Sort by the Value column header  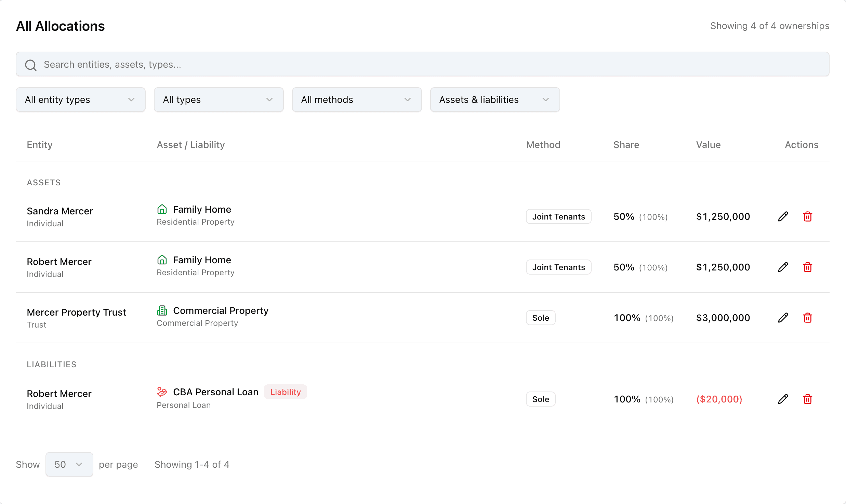coord(708,145)
